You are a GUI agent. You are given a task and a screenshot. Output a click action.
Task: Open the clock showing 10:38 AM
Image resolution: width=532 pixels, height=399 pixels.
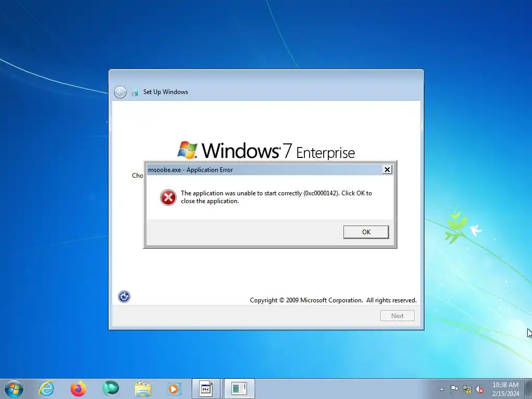(x=505, y=389)
